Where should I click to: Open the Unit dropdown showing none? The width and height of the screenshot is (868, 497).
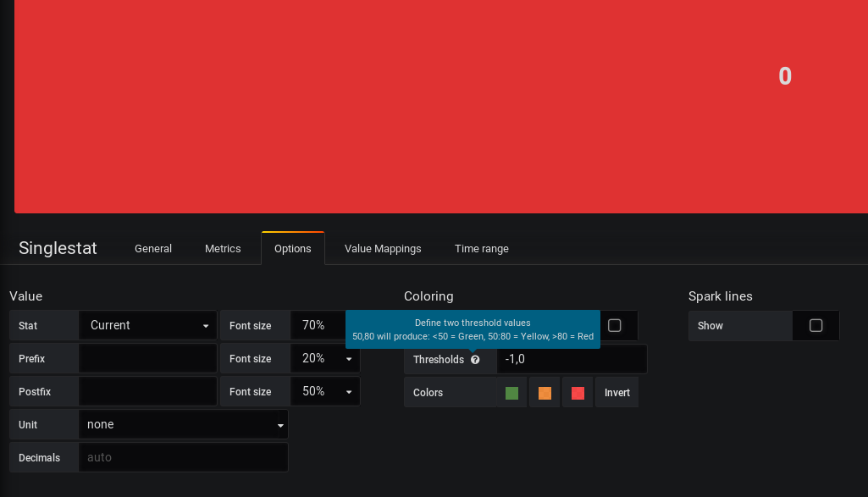click(x=184, y=424)
